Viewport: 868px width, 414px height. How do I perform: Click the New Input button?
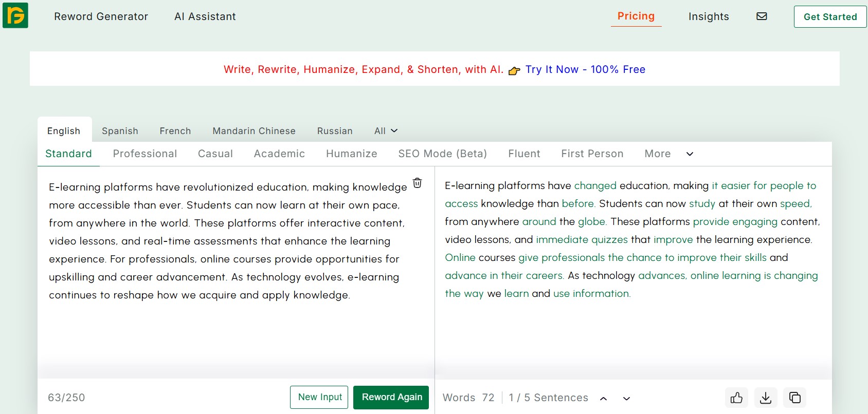pyautogui.click(x=319, y=397)
